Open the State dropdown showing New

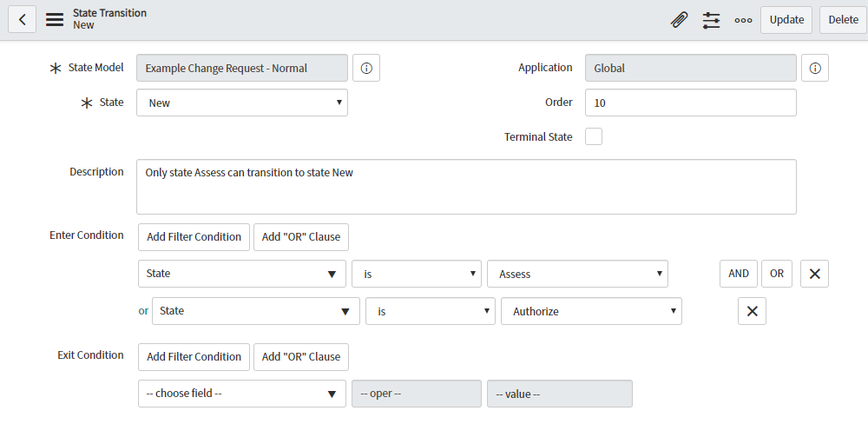pyautogui.click(x=242, y=103)
